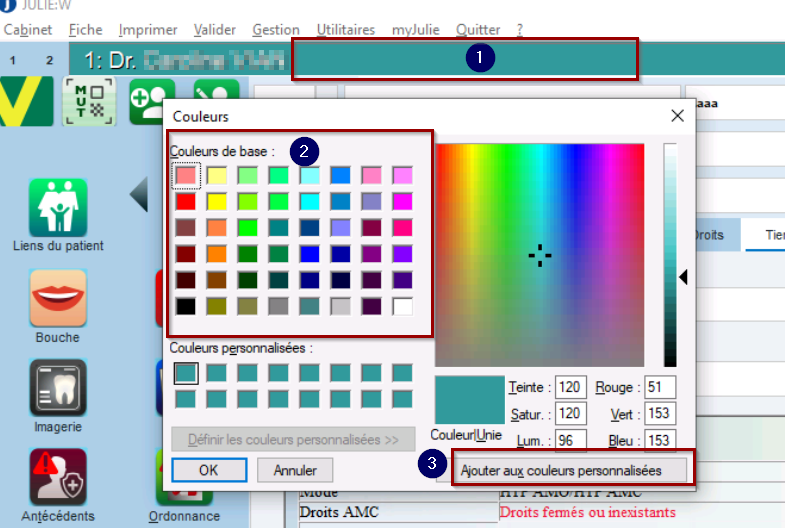
Task: Collapse sidebar with the left arrow
Action: 139,194
